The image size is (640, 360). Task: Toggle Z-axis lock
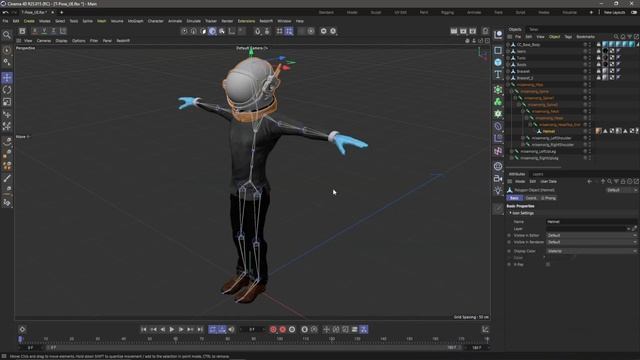point(53,31)
